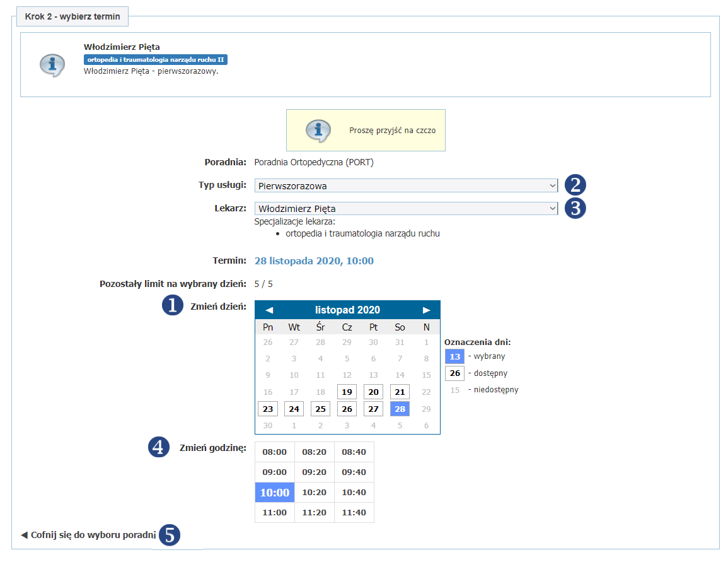Click Cofnij się do wyboru poradni link

click(89, 535)
